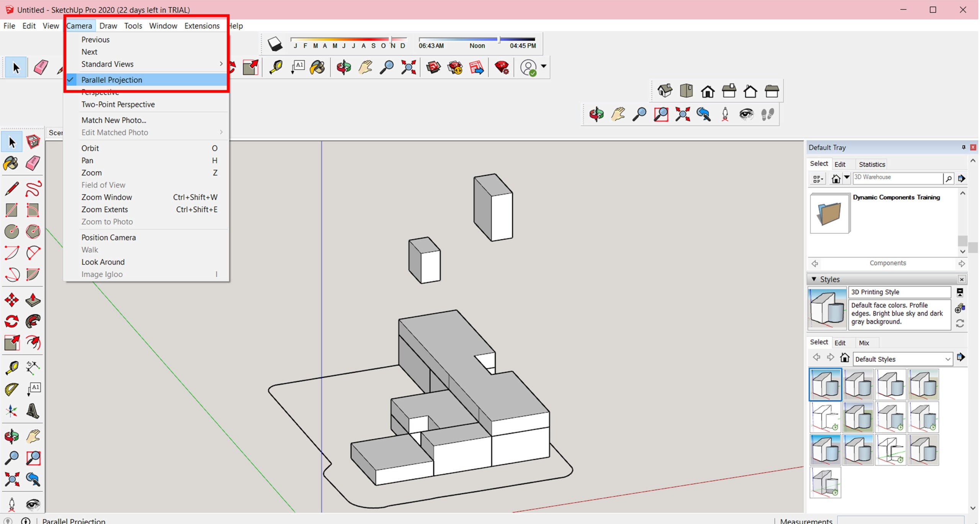Expand the Standard Views submenu

pos(108,64)
